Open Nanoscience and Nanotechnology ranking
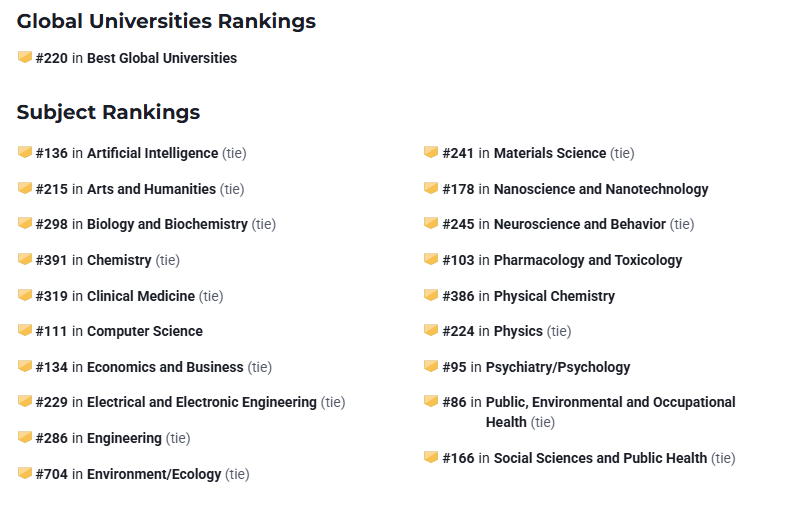Image resolution: width=802 pixels, height=506 pixels. 601,189
